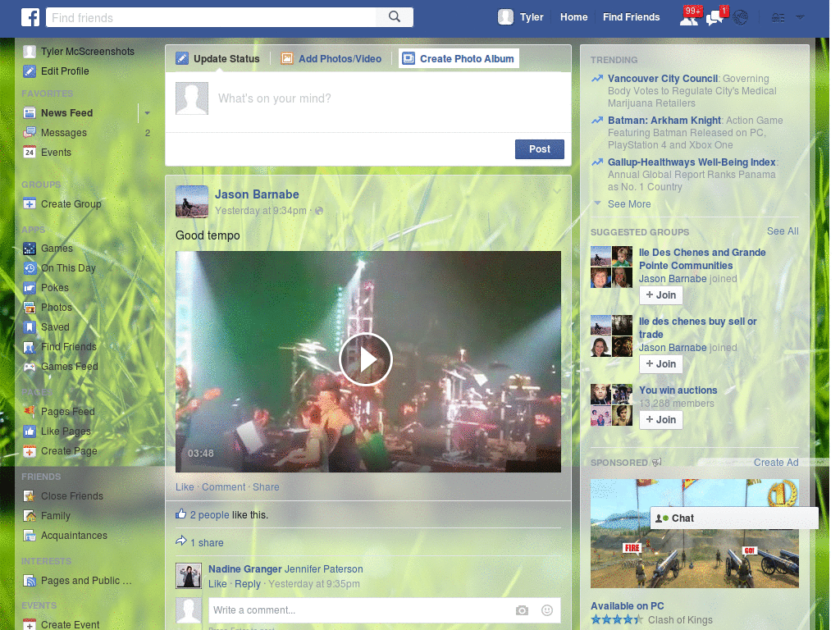
Task: Open the Batman: Arkham Knight trending topic
Action: click(664, 121)
